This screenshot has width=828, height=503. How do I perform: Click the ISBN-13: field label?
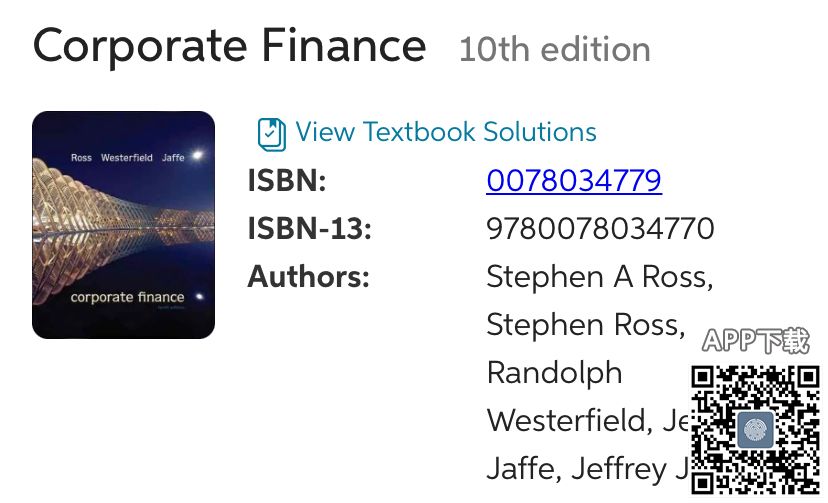[x=309, y=229]
